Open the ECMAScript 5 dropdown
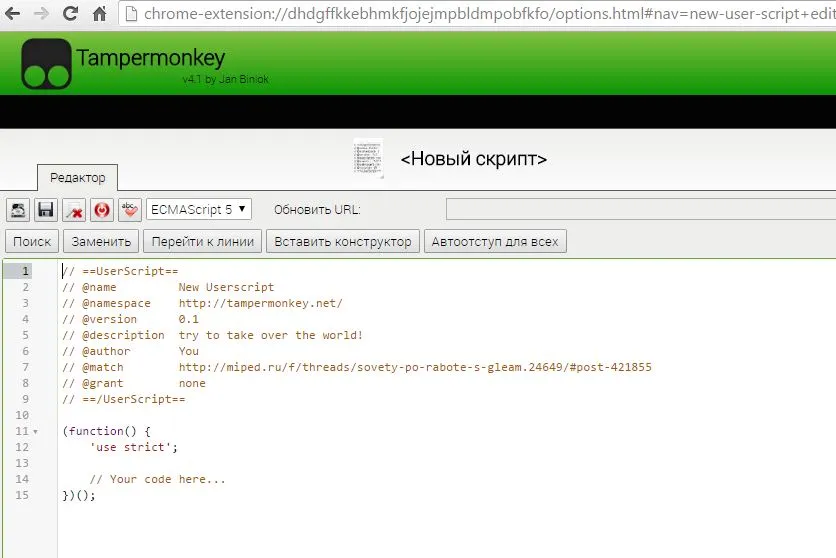836x558 pixels. (x=198, y=209)
